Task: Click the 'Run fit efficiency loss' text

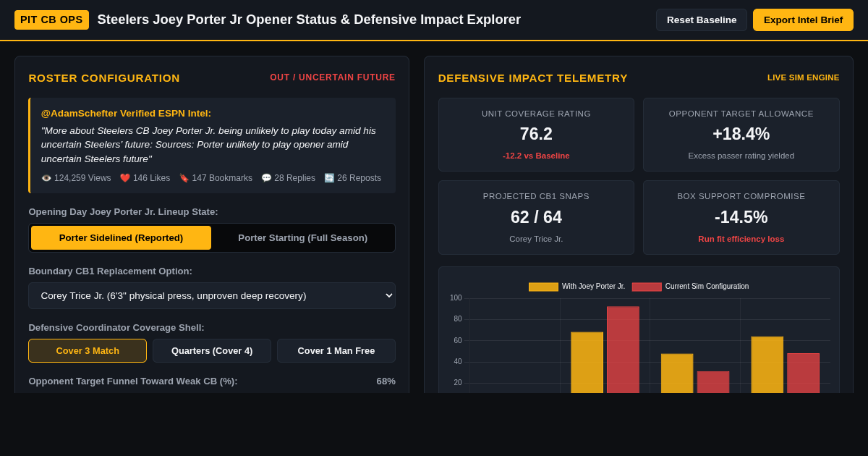Action: click(x=741, y=239)
